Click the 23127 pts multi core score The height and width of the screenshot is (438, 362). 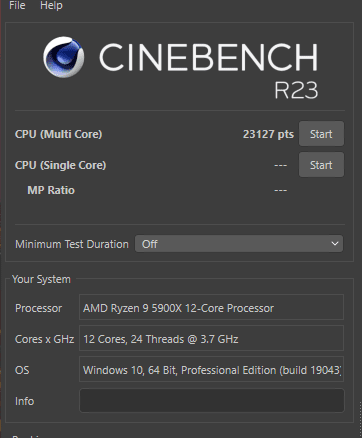(268, 134)
